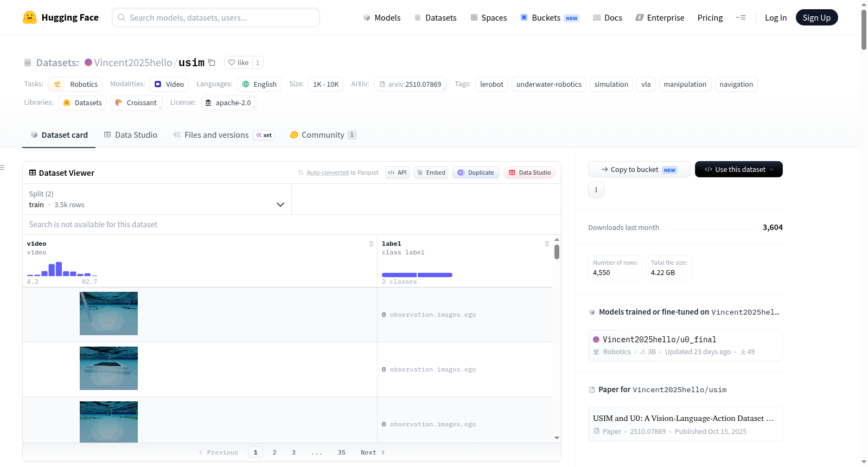Open the API button in Dataset Viewer

tap(397, 172)
